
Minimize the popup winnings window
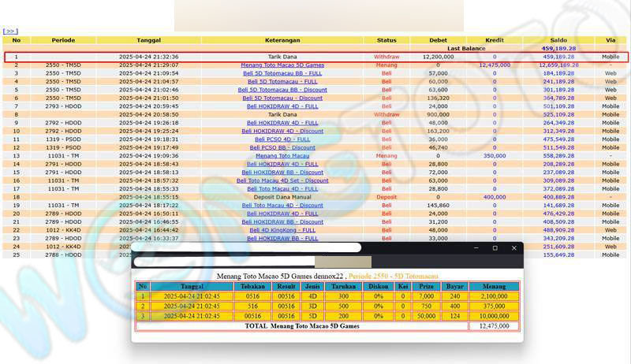pos(476,248)
